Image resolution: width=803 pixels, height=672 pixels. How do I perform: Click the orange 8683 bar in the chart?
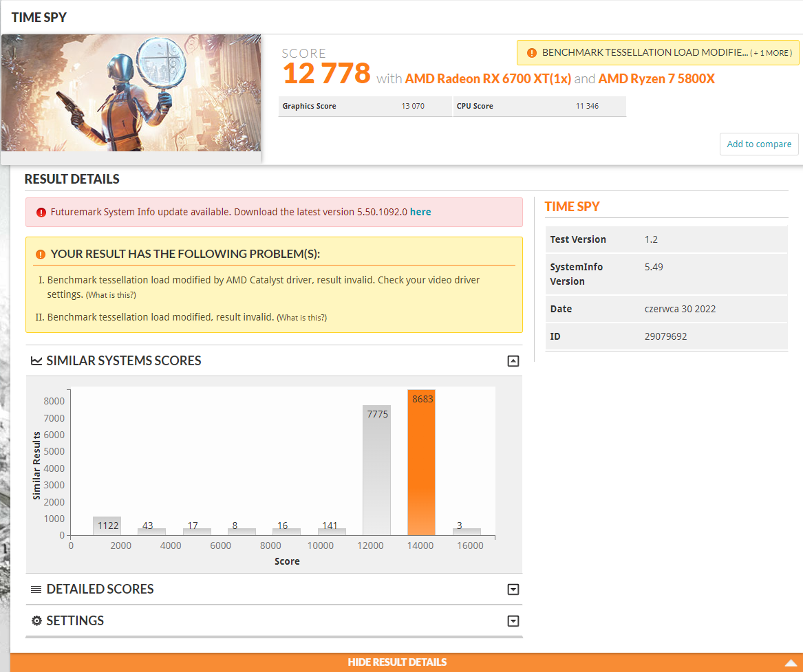[x=422, y=463]
